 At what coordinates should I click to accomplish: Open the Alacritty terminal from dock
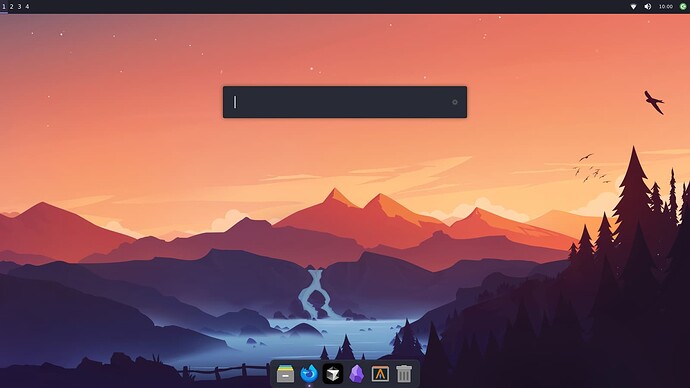pyautogui.click(x=380, y=374)
